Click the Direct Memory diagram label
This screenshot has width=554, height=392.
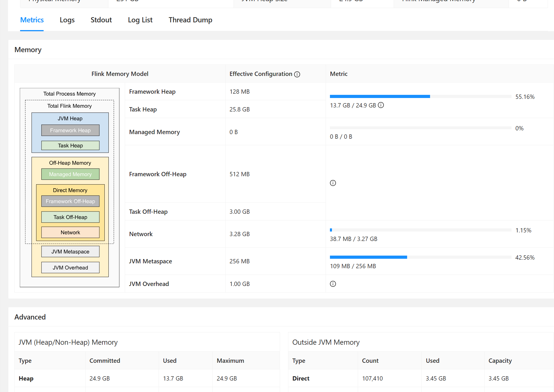point(70,190)
